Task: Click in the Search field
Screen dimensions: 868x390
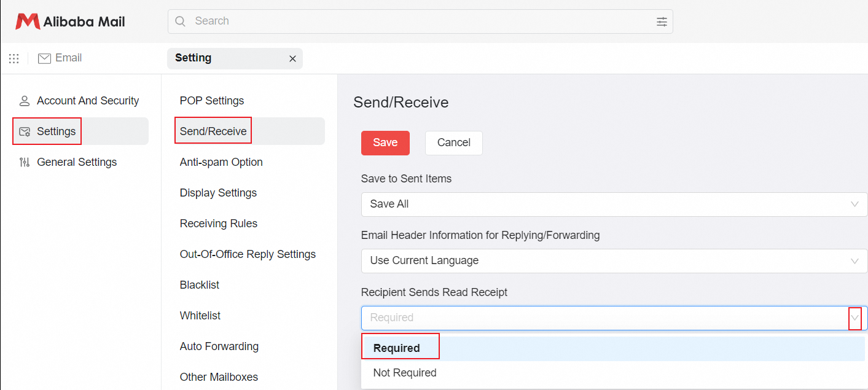Action: (x=420, y=21)
